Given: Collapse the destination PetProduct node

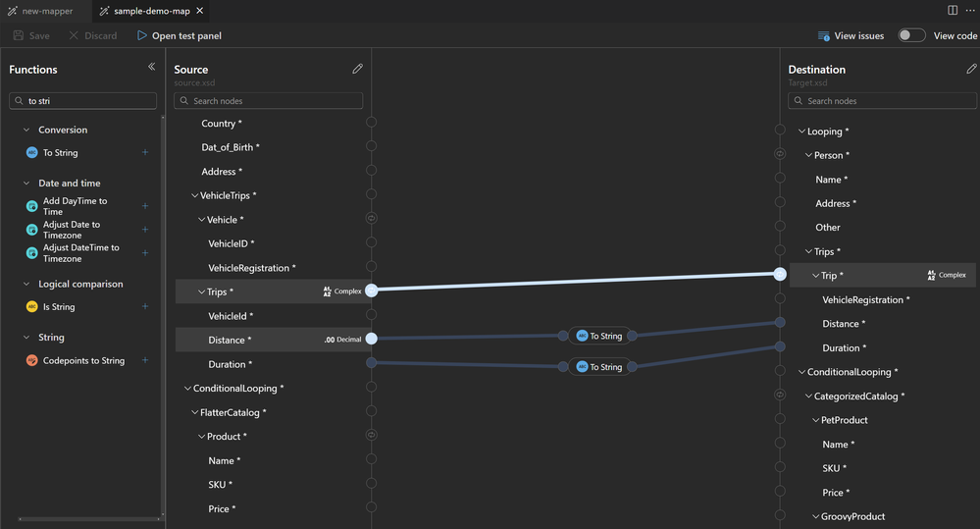Looking at the screenshot, I should coord(815,420).
